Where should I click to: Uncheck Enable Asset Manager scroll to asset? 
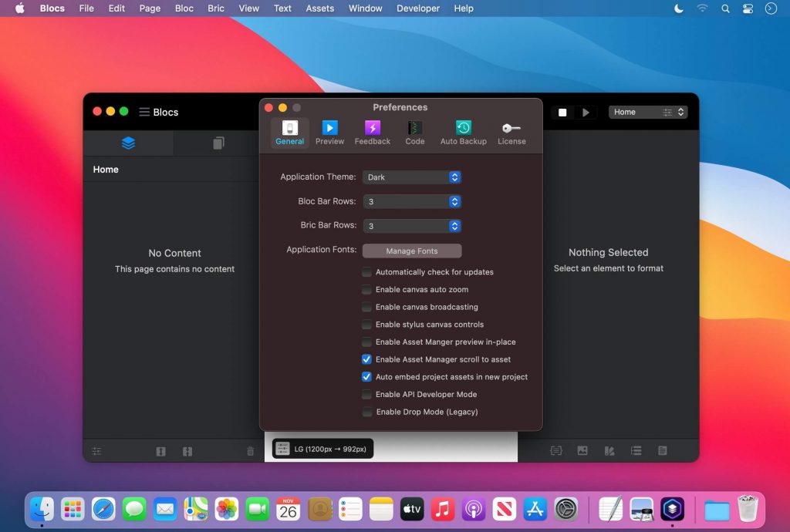click(367, 359)
